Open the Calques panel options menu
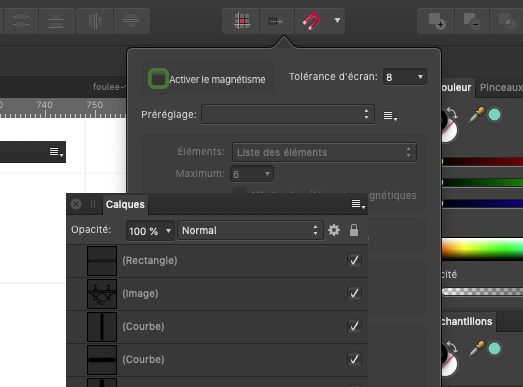523x387 pixels. click(x=358, y=204)
